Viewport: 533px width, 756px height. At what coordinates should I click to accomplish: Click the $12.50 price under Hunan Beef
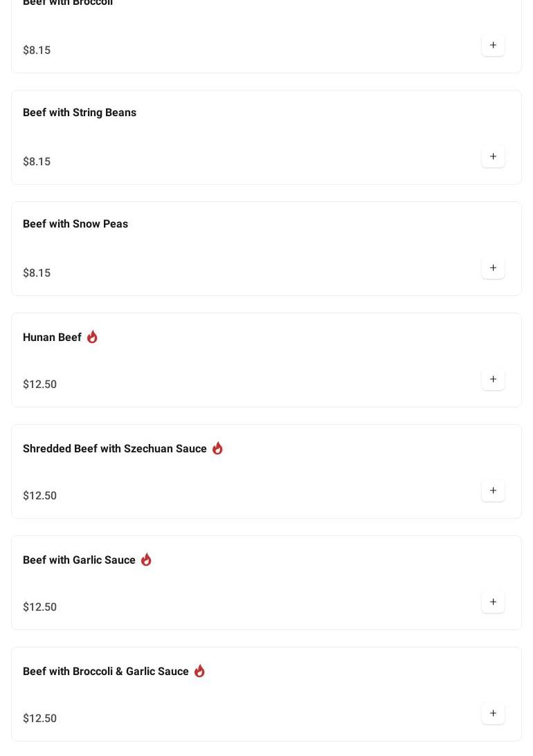point(39,385)
